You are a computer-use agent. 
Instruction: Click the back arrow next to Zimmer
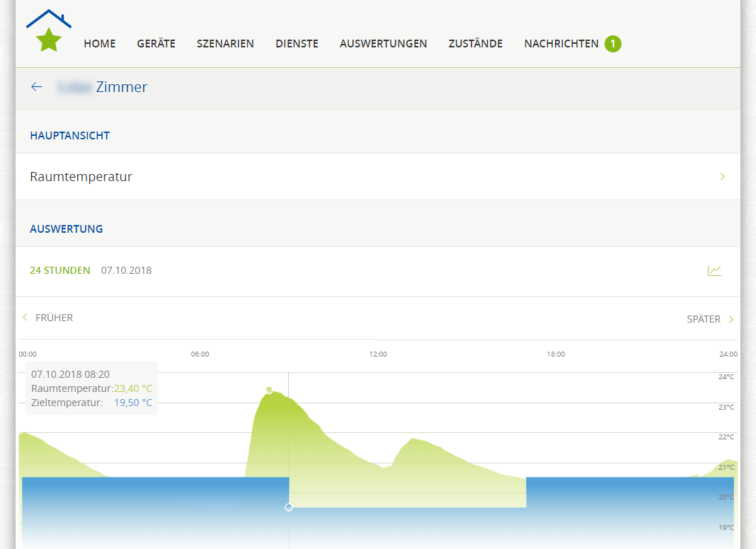[37, 87]
